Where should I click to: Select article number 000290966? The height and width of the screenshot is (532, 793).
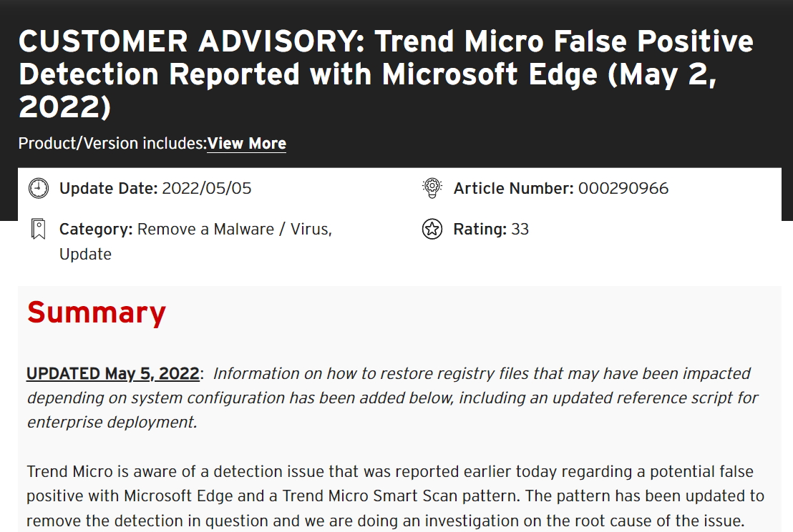point(623,189)
